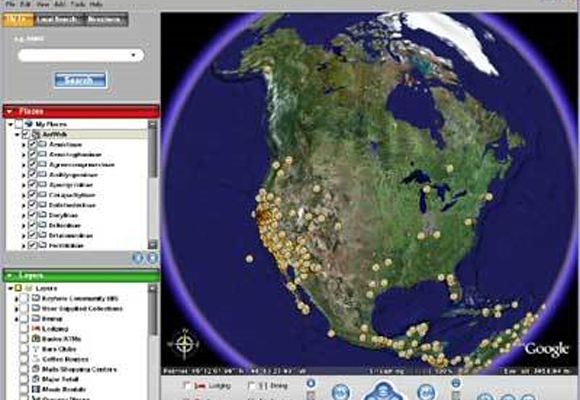Click the Movie Rentals film icon
The image size is (580, 400).
(x=36, y=389)
